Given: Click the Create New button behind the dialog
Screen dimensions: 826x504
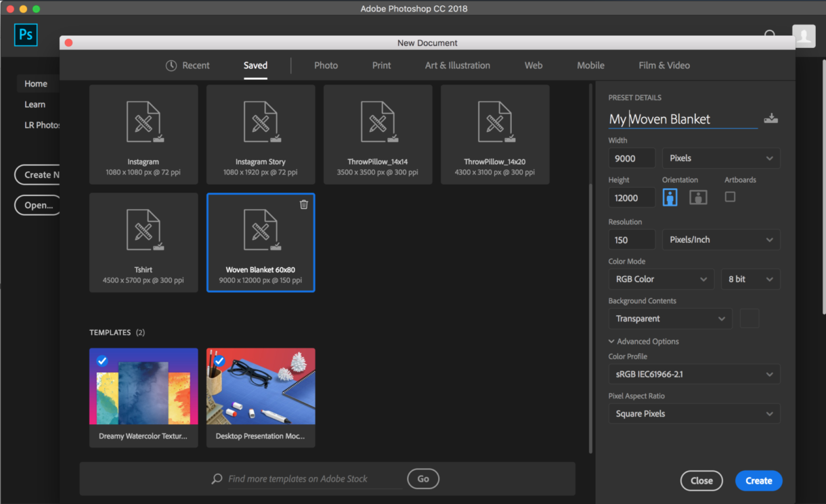Looking at the screenshot, I should coord(38,175).
